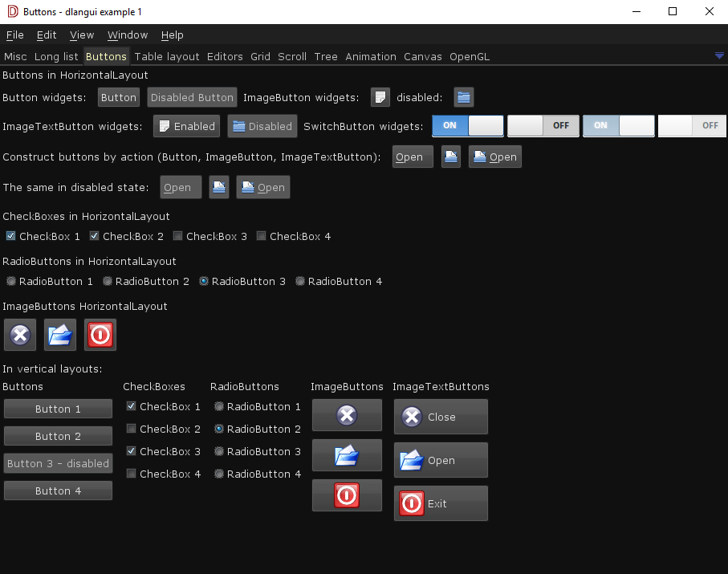Expand the tab overflow arrow at right

coord(719,55)
